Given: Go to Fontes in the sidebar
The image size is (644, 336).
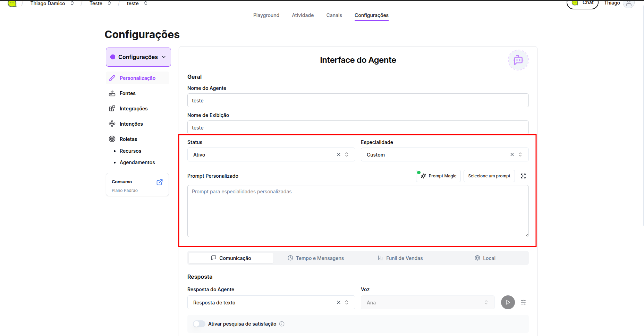Looking at the screenshot, I should click(x=127, y=93).
